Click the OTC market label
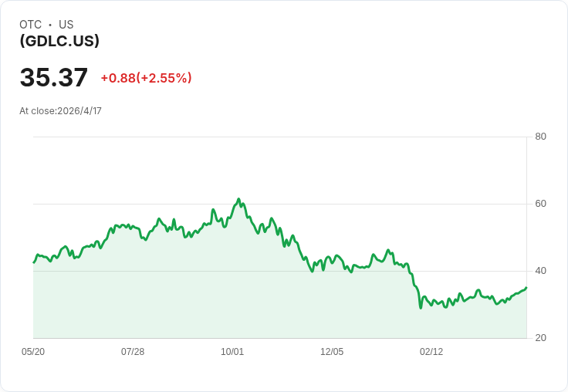The height and width of the screenshot is (392, 568). point(31,25)
